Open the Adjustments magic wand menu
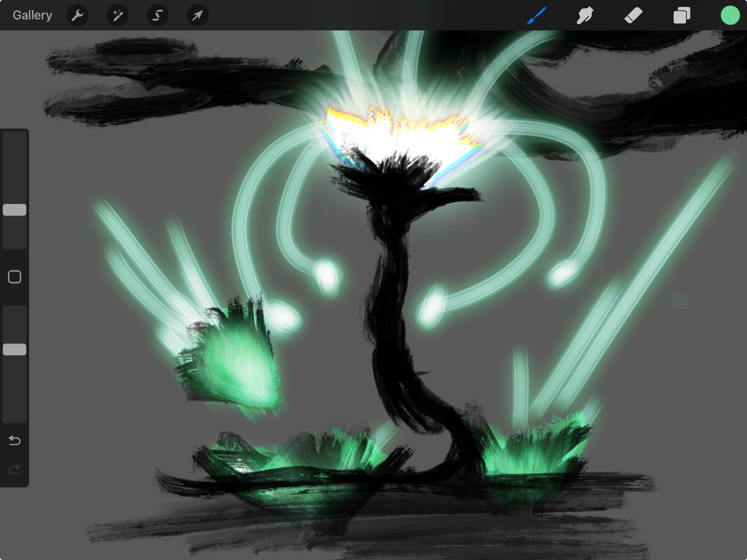The image size is (747, 560). (118, 15)
